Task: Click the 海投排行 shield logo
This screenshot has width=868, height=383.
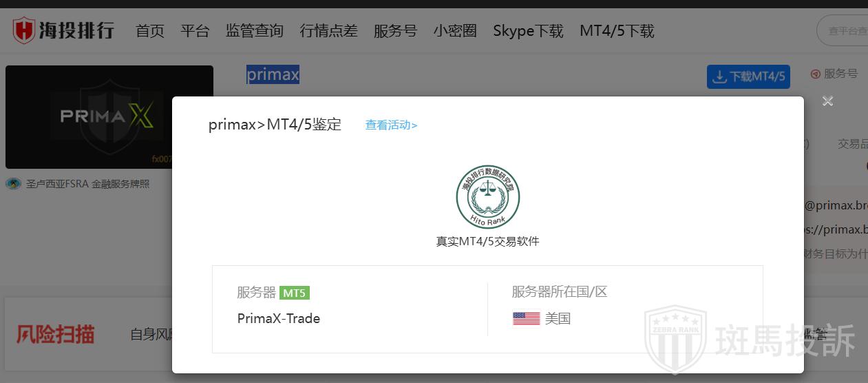Action: pyautogui.click(x=24, y=31)
